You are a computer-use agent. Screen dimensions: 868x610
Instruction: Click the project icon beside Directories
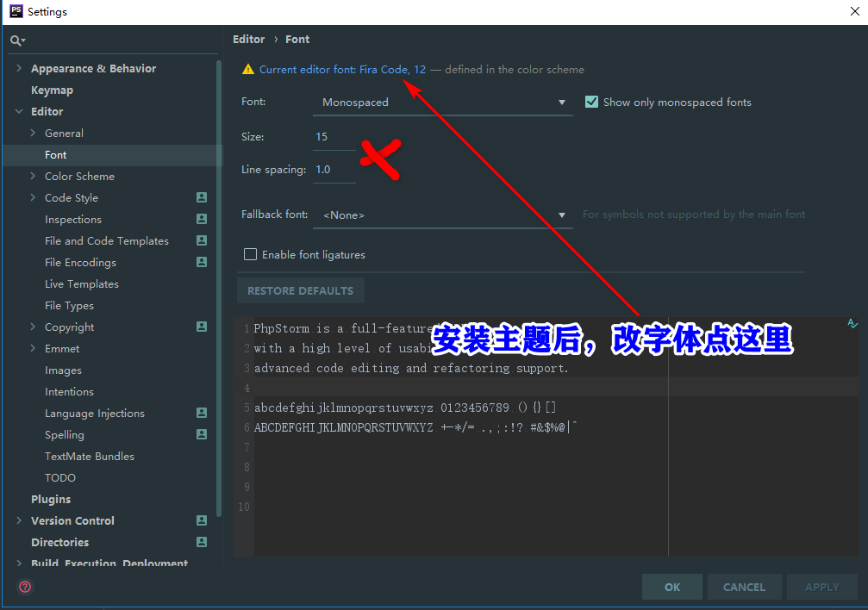tap(202, 543)
